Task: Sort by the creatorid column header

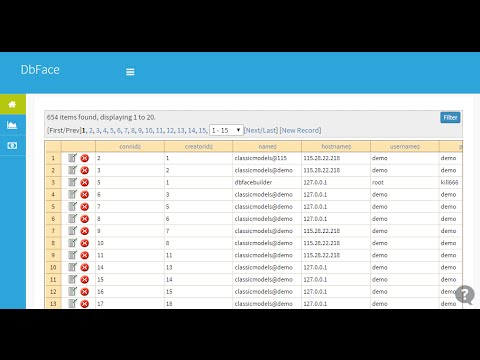Action: tap(199, 146)
